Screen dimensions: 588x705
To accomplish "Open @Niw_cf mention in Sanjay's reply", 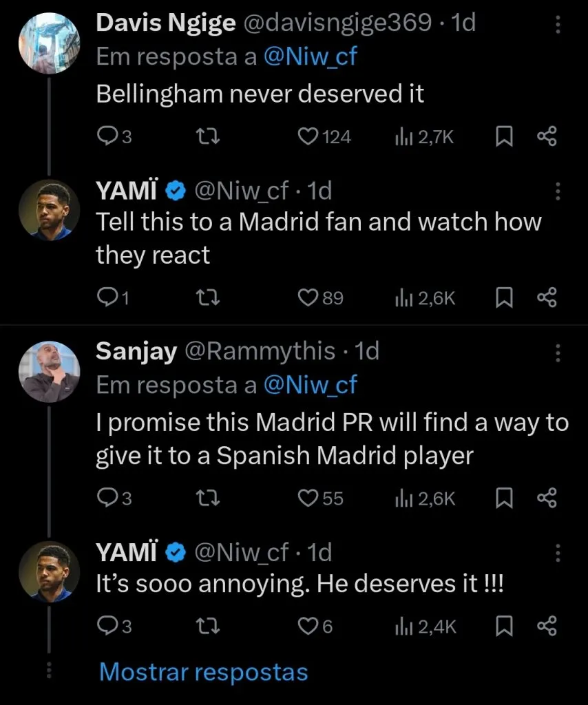I will coord(311,385).
